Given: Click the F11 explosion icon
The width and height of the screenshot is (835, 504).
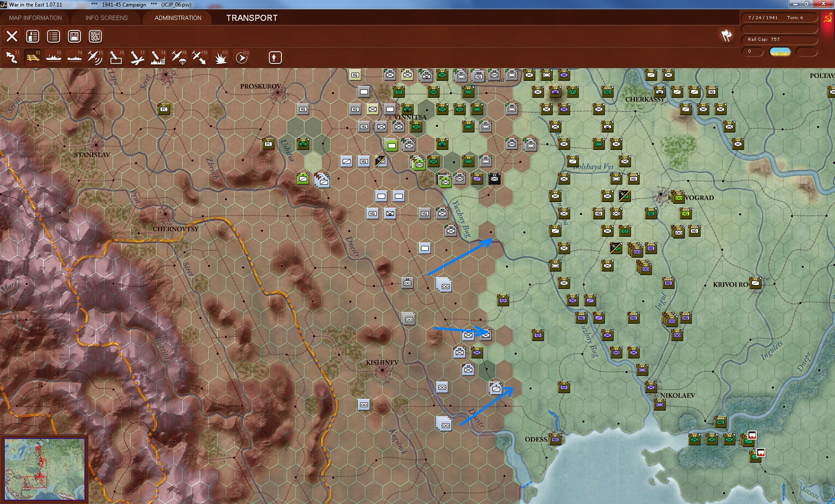Looking at the screenshot, I should tap(221, 57).
